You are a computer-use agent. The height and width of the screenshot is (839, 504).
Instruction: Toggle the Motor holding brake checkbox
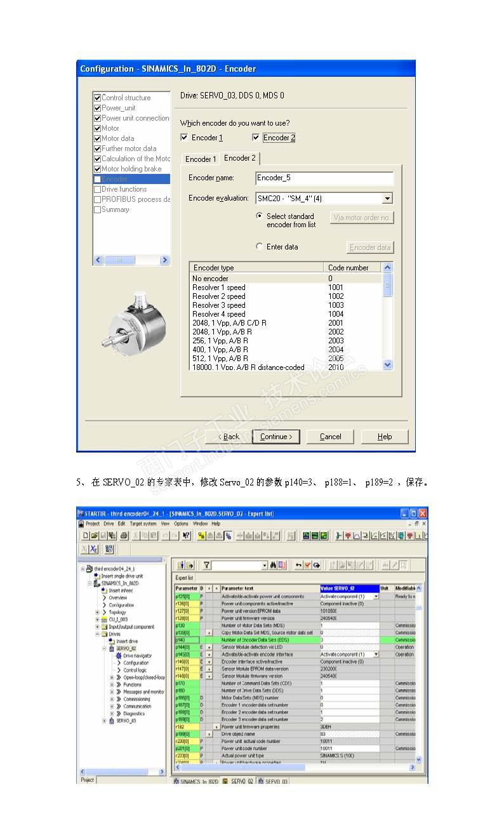pos(98,169)
